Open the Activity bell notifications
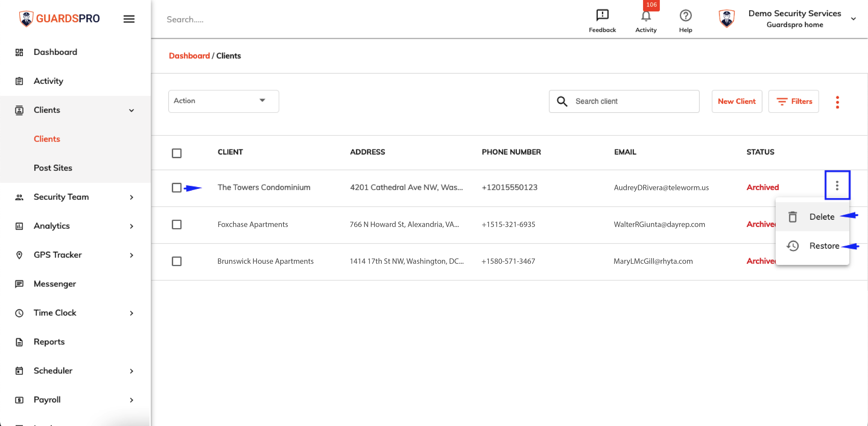The width and height of the screenshot is (868, 426). coord(646,16)
